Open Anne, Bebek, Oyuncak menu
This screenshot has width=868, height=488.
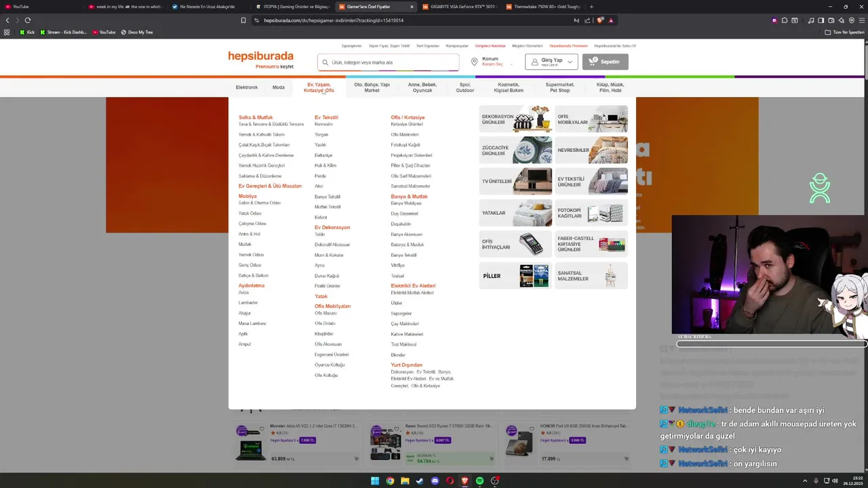422,87
